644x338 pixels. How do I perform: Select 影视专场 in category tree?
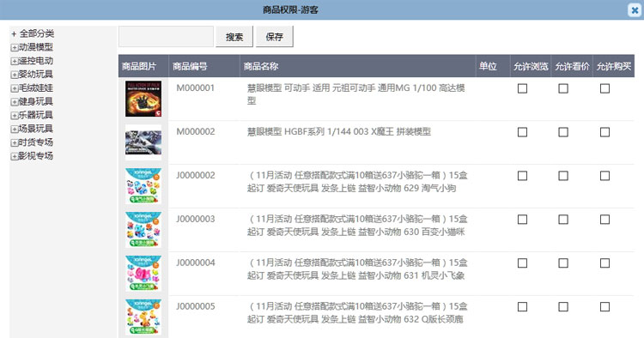tap(36, 156)
